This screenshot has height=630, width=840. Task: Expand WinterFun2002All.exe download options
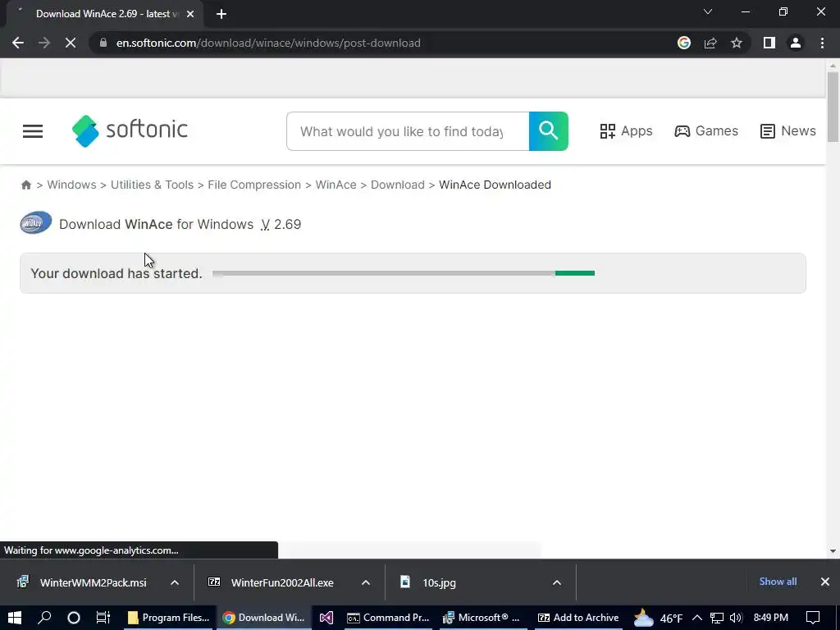366,582
